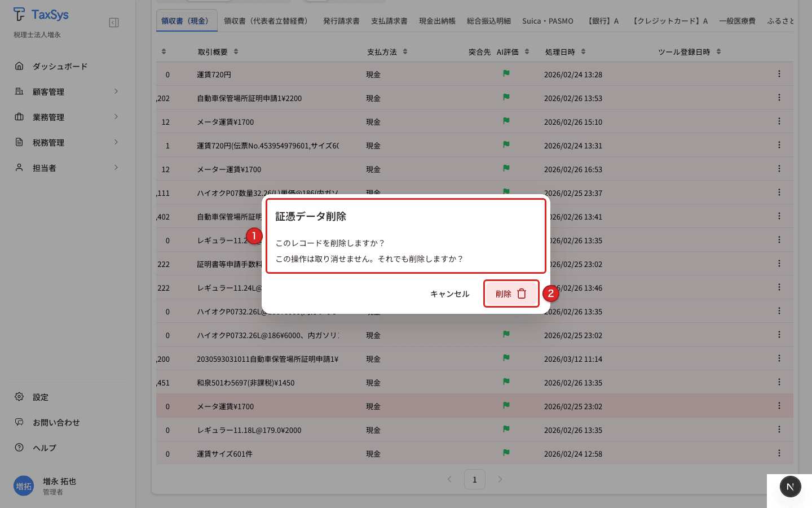
Task: Click the red 削除 delete button
Action: (x=510, y=294)
